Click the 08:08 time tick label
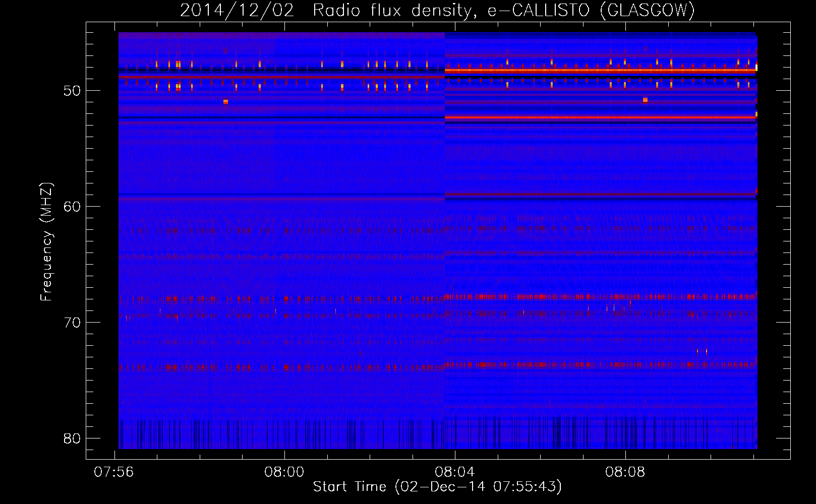The image size is (816, 504). pyautogui.click(x=625, y=472)
